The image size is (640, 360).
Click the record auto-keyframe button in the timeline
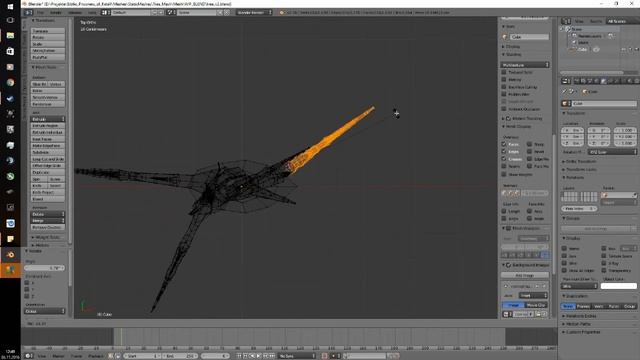tap(324, 356)
